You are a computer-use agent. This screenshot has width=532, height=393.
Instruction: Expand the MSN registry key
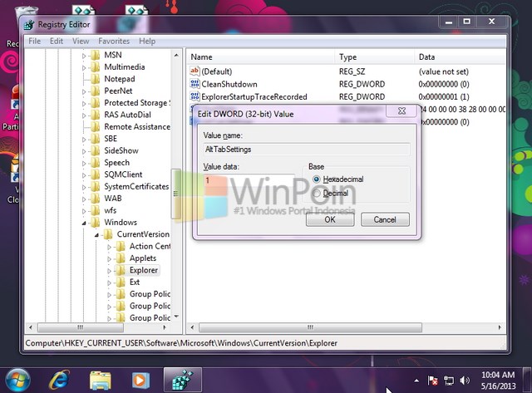point(84,56)
